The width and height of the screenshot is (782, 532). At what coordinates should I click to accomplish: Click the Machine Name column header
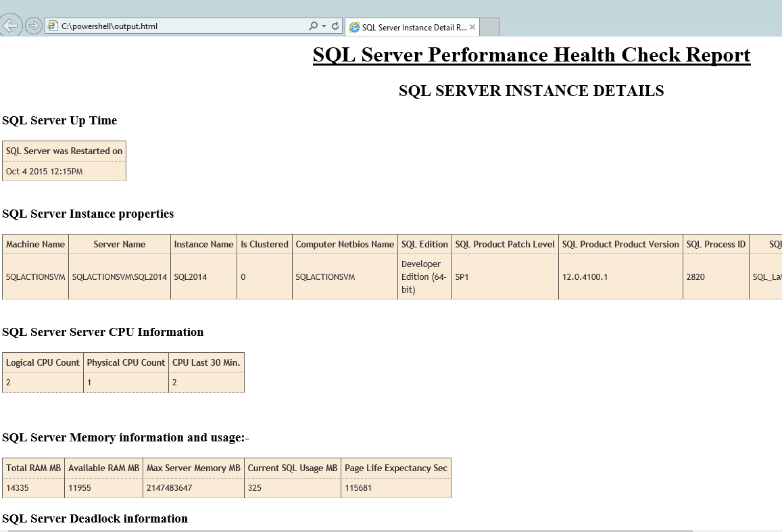click(35, 244)
